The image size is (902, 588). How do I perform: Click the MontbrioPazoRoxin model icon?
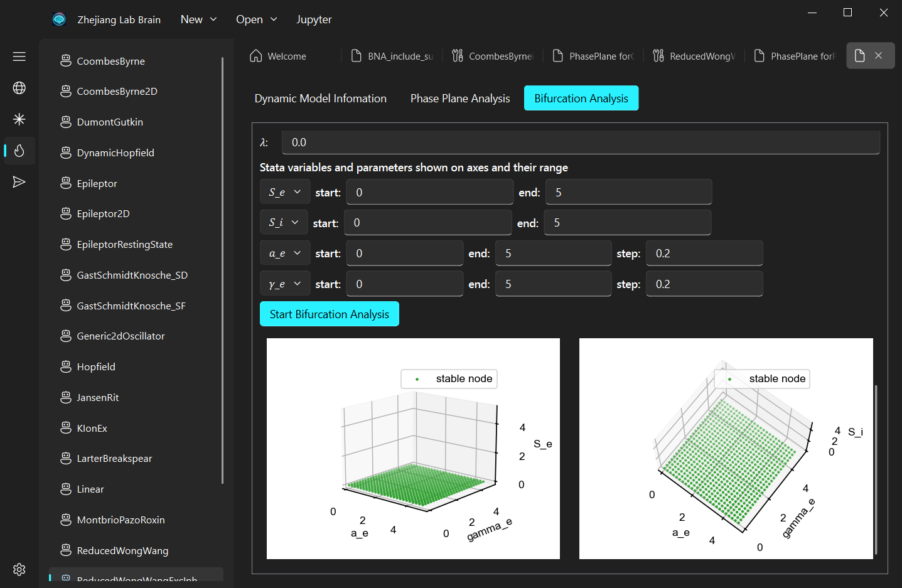[66, 520]
